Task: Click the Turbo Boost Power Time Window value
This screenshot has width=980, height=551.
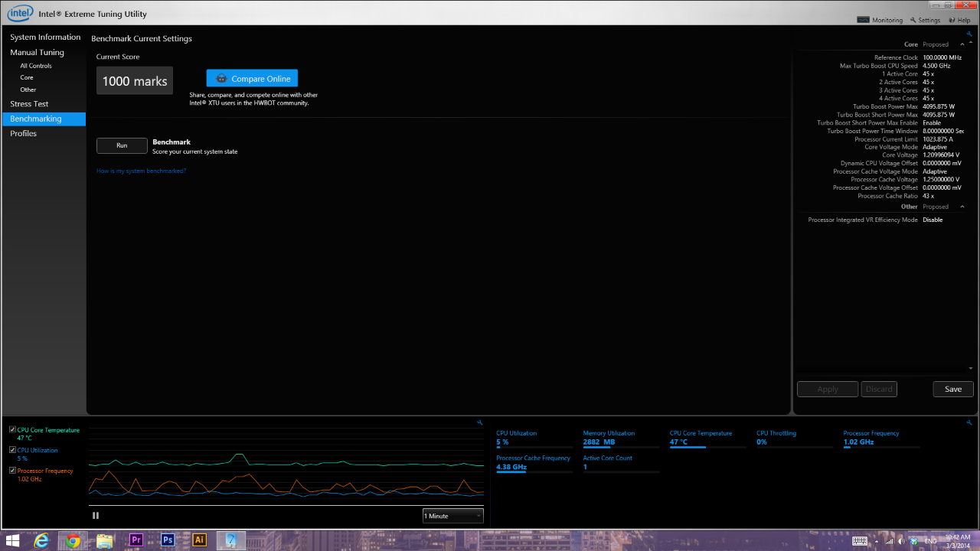Action: click(943, 131)
